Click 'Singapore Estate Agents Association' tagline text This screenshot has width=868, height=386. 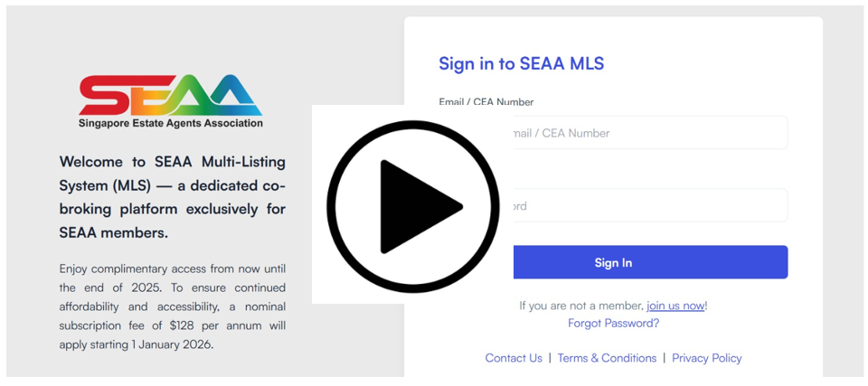click(171, 123)
